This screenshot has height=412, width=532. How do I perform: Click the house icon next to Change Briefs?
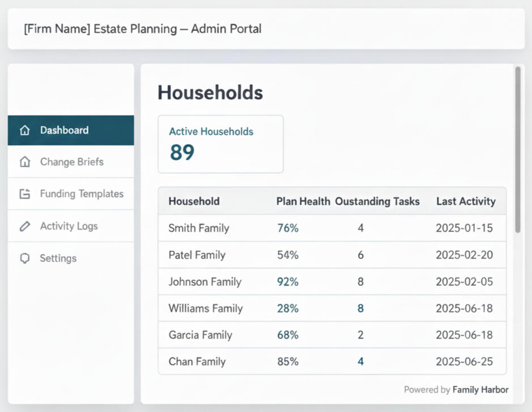click(25, 162)
